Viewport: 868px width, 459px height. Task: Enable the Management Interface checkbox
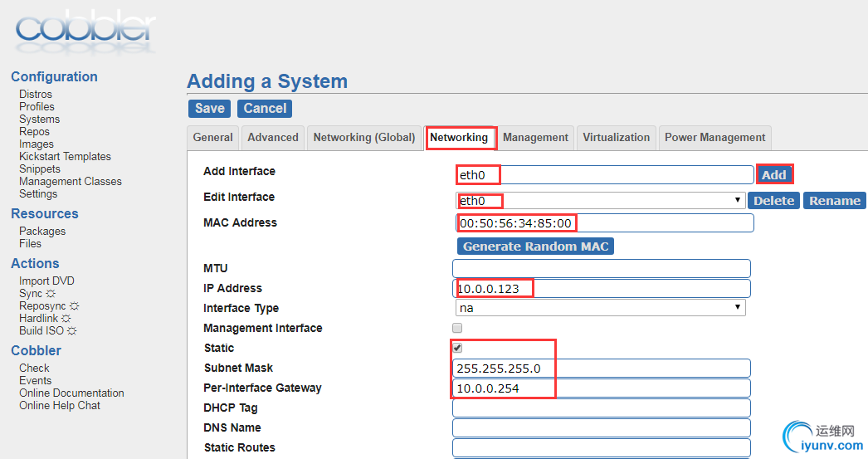point(457,328)
